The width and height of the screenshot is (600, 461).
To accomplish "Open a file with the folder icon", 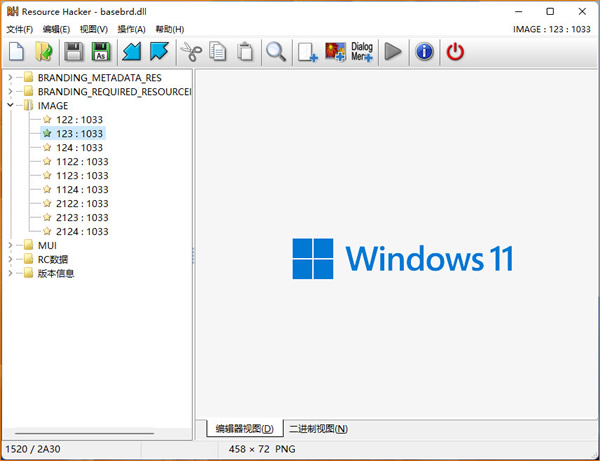I will (x=44, y=52).
